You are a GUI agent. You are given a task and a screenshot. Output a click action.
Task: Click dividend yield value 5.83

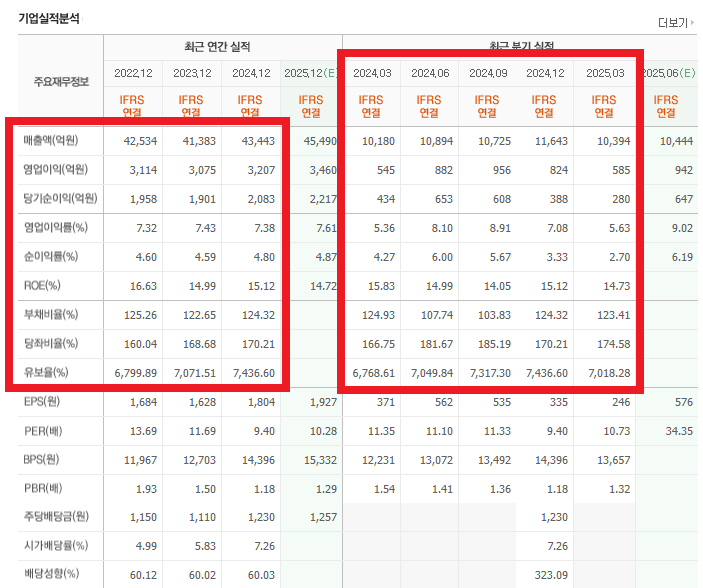coord(205,546)
